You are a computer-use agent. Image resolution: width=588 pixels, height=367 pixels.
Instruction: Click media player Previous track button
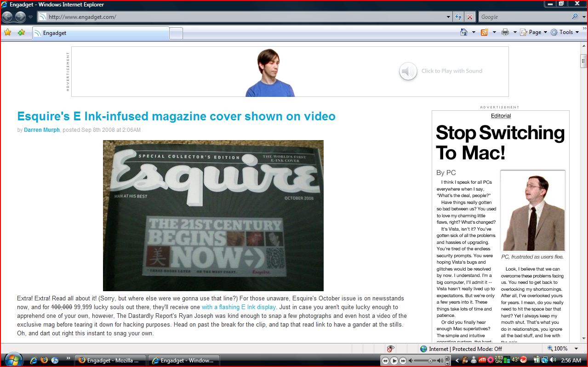tap(385, 361)
